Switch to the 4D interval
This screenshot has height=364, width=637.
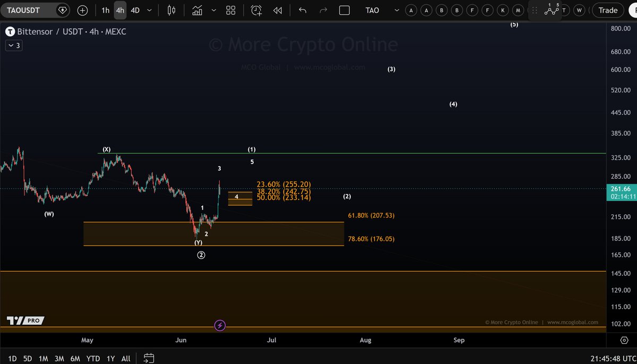coord(135,10)
